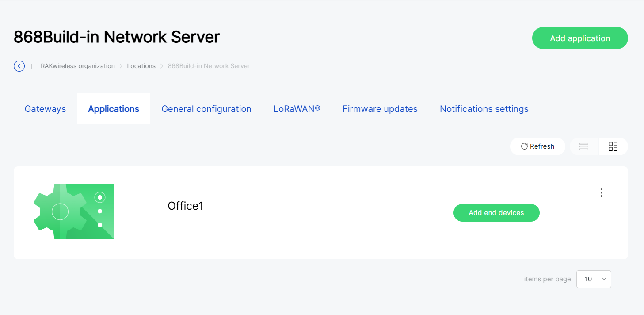This screenshot has height=315, width=644.
Task: Open the Office1 three-dot options menu
Action: click(601, 192)
